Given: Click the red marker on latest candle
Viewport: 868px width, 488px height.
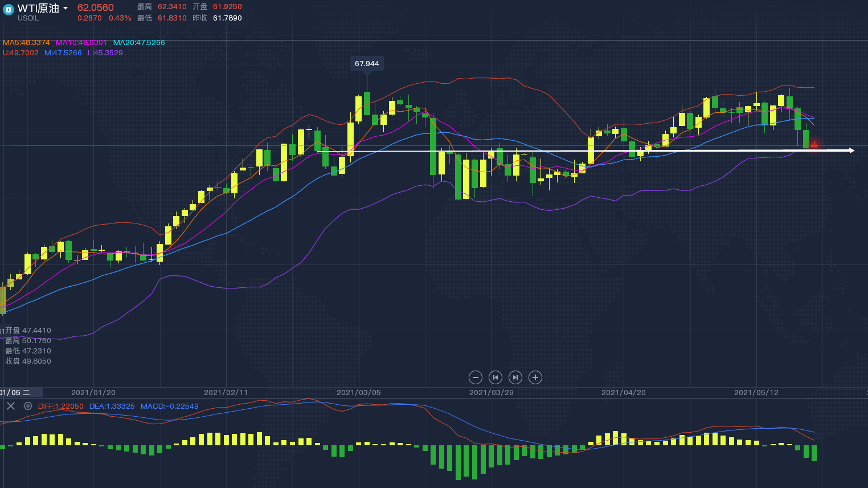Looking at the screenshot, I should click(x=814, y=145).
